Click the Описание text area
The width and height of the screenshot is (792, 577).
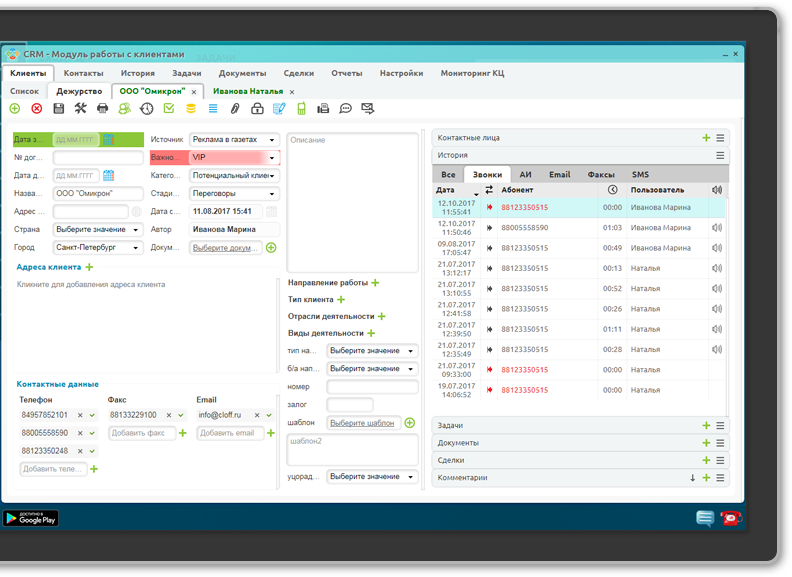(353, 203)
